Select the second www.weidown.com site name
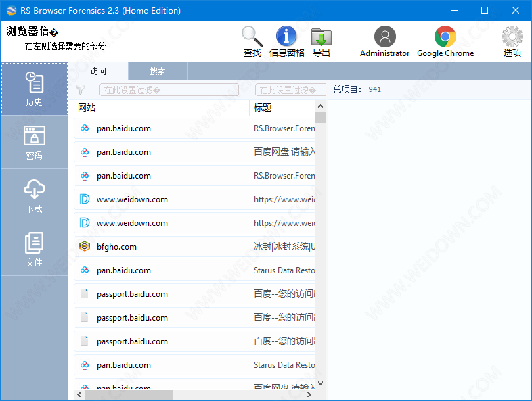Screen dimensions: 532x401 (x=132, y=223)
